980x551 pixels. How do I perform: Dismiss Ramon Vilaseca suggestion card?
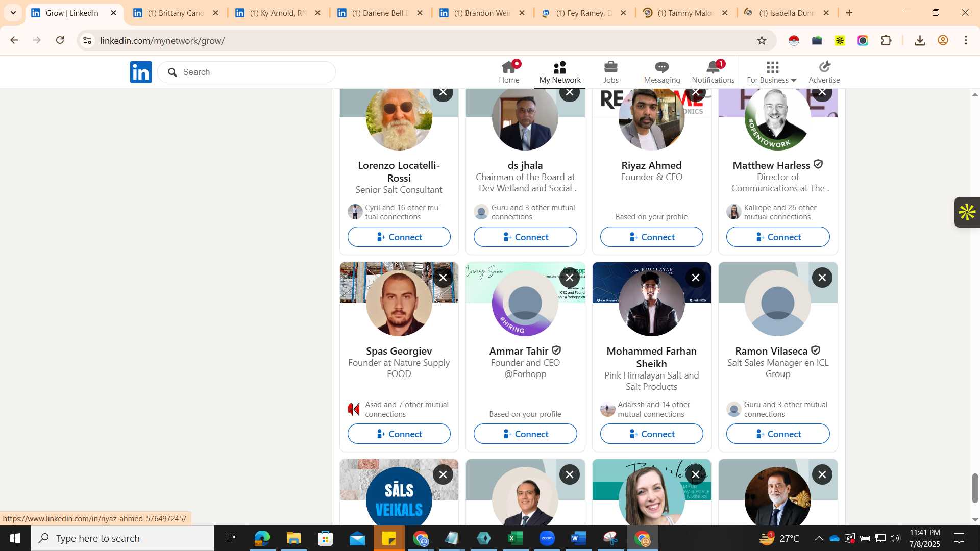click(822, 278)
